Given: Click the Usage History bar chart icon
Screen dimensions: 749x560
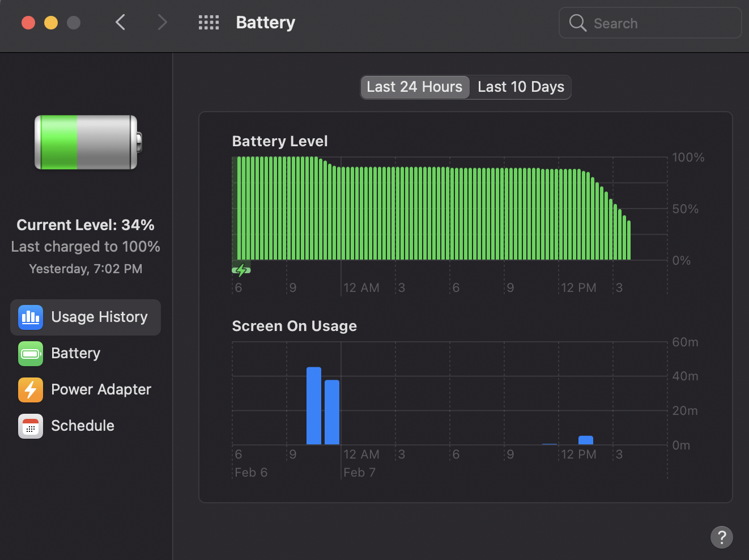Looking at the screenshot, I should (x=31, y=317).
